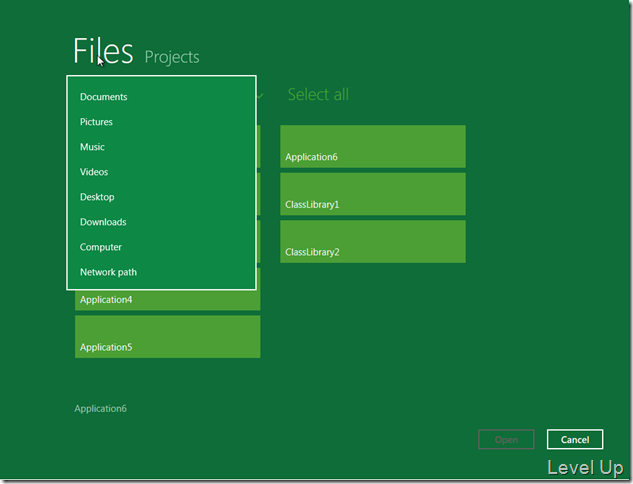Image resolution: width=633 pixels, height=484 pixels.
Task: Choose Pictures from the location list
Action: [161, 122]
